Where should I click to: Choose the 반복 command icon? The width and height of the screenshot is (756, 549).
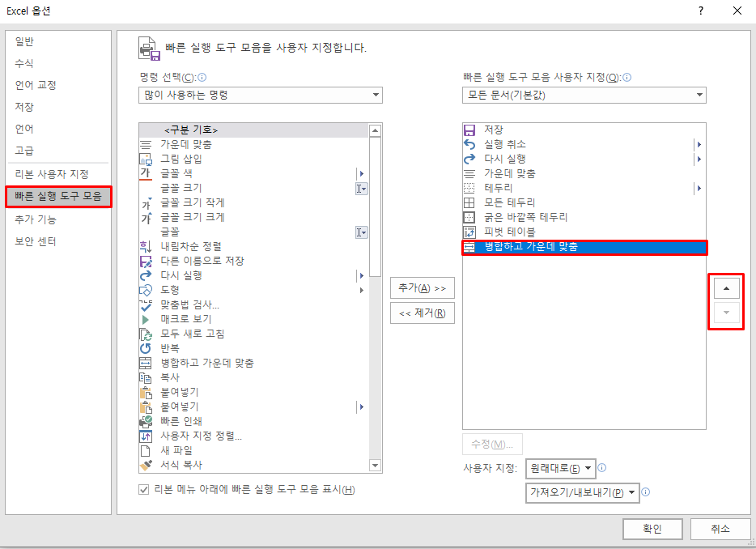tap(145, 348)
